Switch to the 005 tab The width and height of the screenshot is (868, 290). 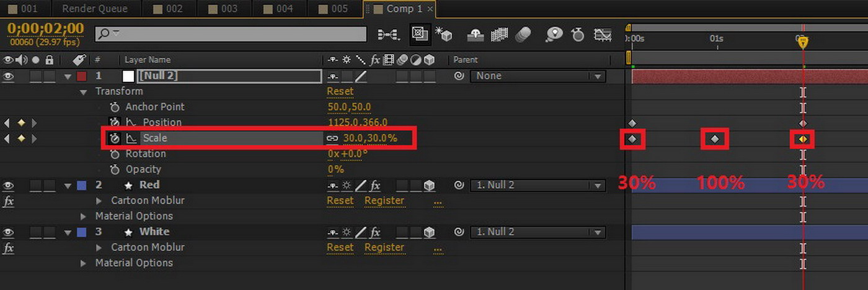(x=334, y=9)
